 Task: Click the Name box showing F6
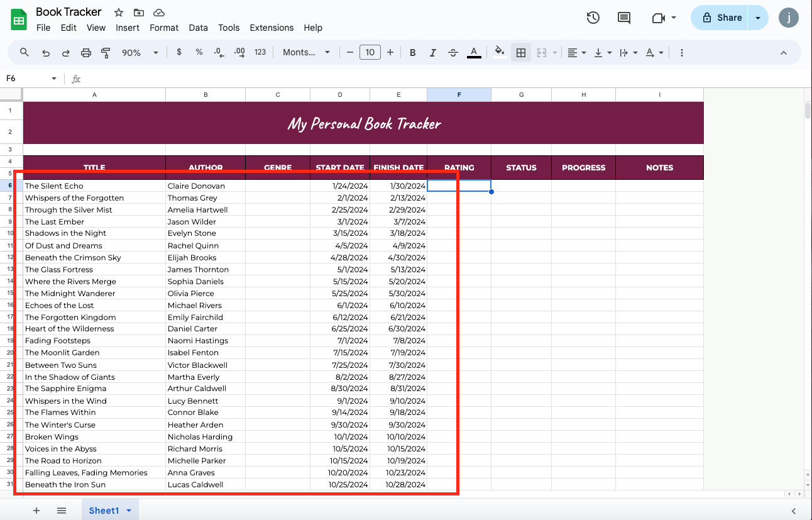pyautogui.click(x=31, y=79)
